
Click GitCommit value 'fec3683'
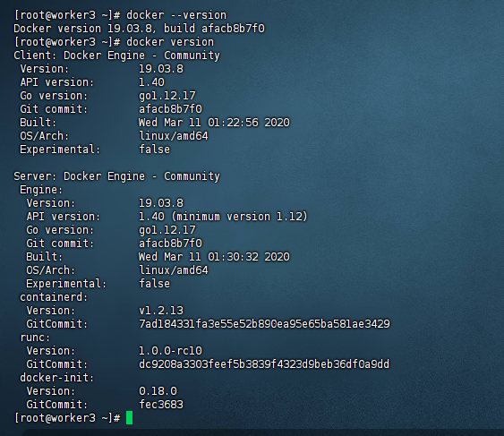pos(161,405)
